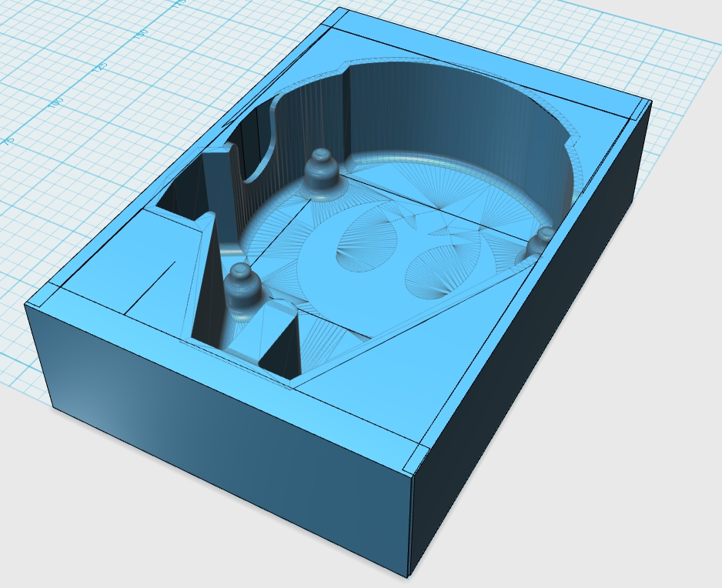
Task: Click the grid ruler label "75"
Action: (9, 141)
